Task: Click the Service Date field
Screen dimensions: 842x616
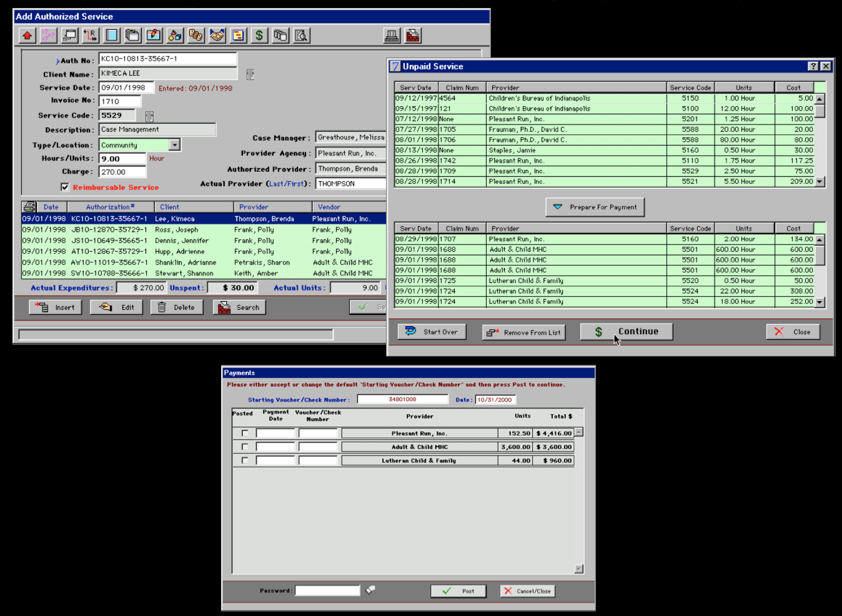Action: [x=126, y=88]
